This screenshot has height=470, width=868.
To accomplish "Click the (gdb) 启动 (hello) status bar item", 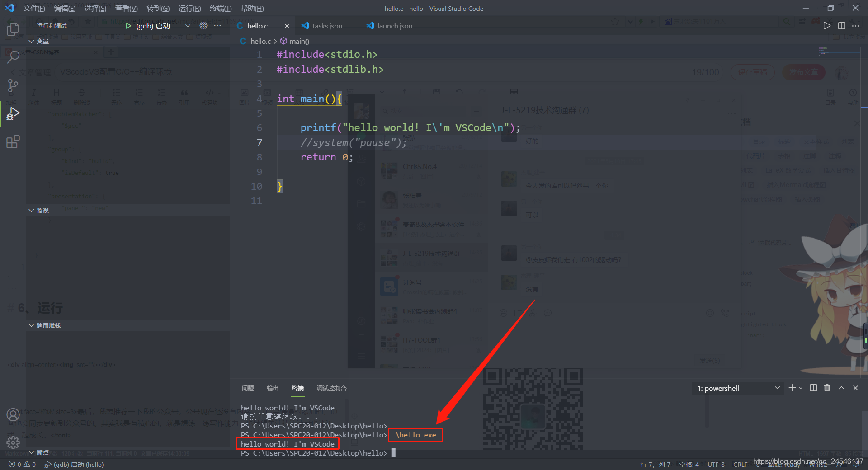I will (75, 465).
